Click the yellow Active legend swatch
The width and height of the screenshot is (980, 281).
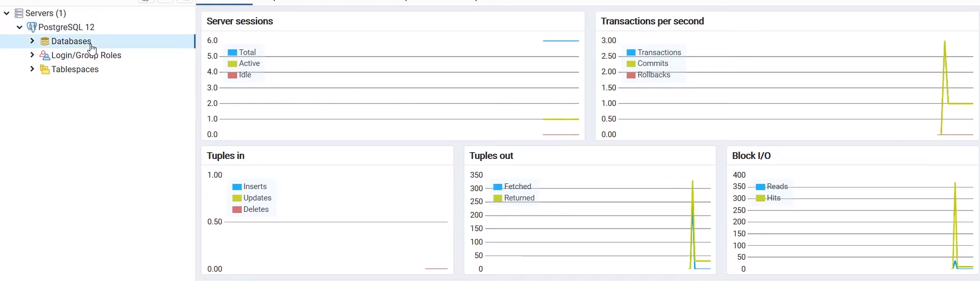click(232, 64)
